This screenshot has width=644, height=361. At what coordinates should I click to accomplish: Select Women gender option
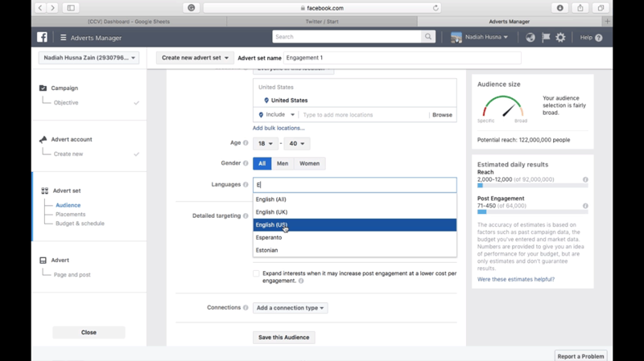pyautogui.click(x=309, y=163)
